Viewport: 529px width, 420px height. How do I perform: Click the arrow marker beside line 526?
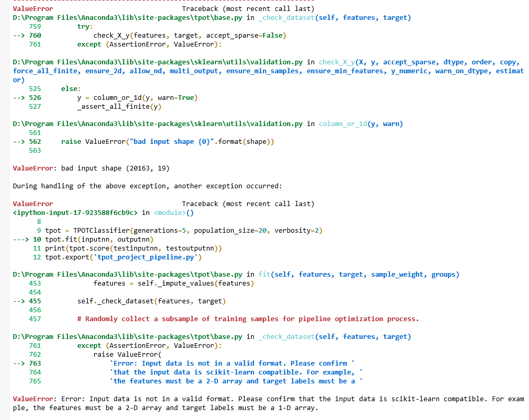18,98
